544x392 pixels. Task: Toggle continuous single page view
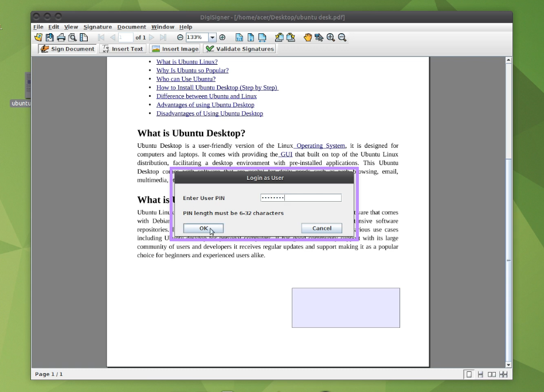coord(480,374)
